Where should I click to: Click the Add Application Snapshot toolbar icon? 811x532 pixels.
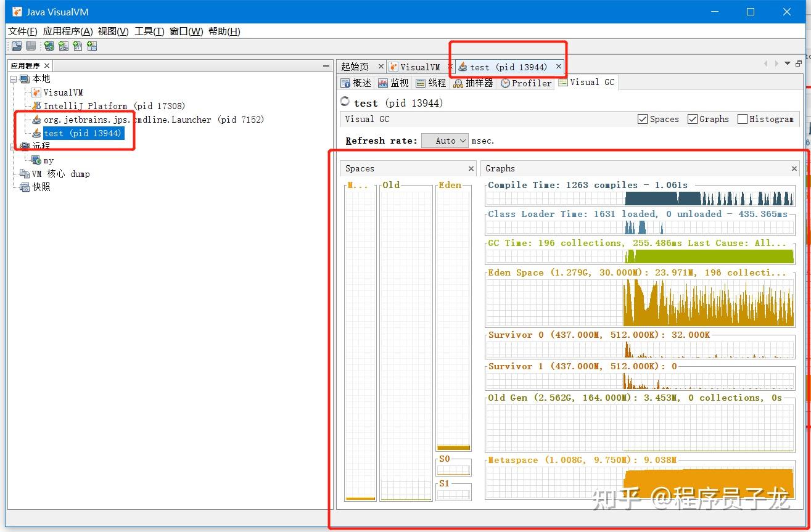click(x=91, y=46)
